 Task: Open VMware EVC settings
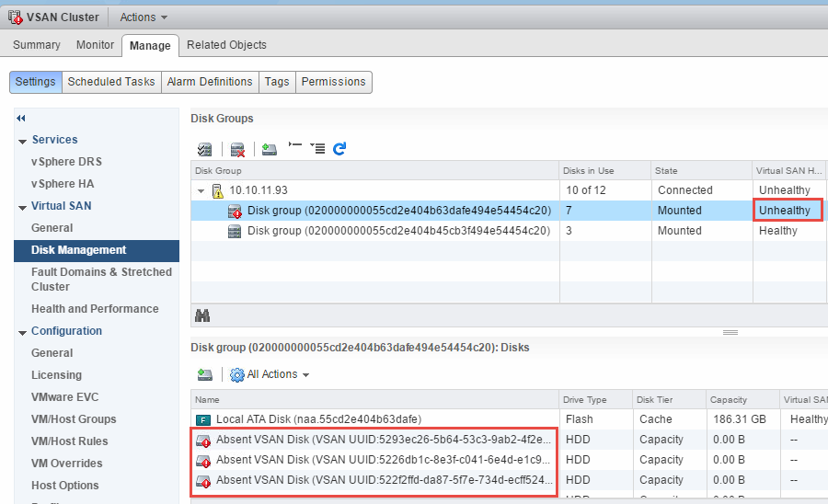pos(65,397)
